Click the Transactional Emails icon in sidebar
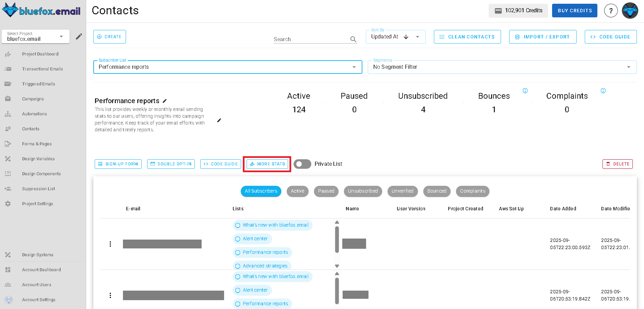This screenshot has height=309, width=644. coord(8,69)
